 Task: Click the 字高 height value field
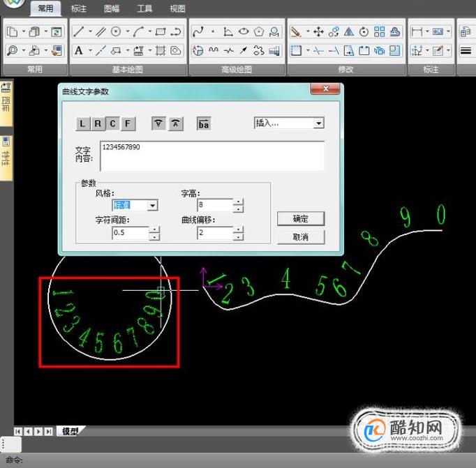point(215,205)
